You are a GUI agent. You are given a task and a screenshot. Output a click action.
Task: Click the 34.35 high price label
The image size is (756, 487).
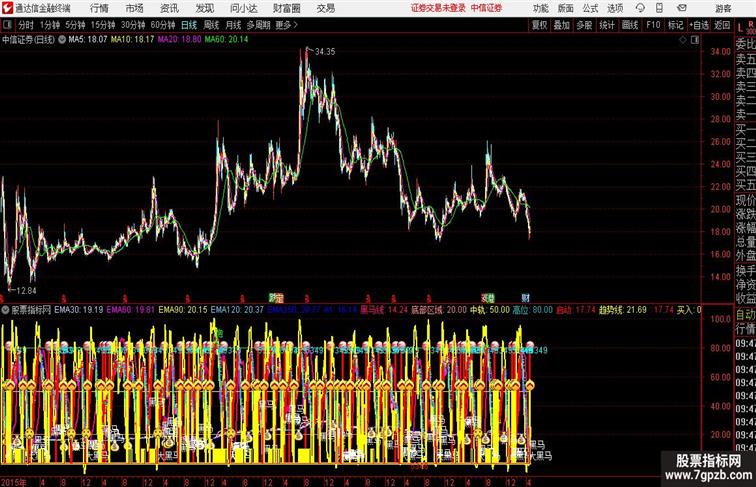pos(325,52)
